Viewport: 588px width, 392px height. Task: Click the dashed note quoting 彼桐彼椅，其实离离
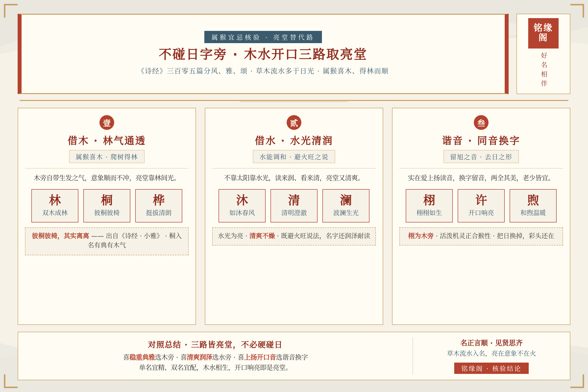point(107,241)
